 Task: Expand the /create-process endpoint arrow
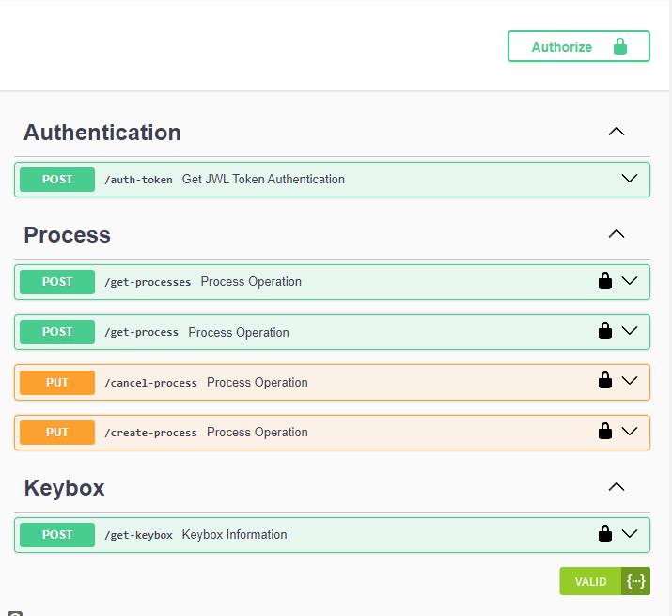coord(630,431)
